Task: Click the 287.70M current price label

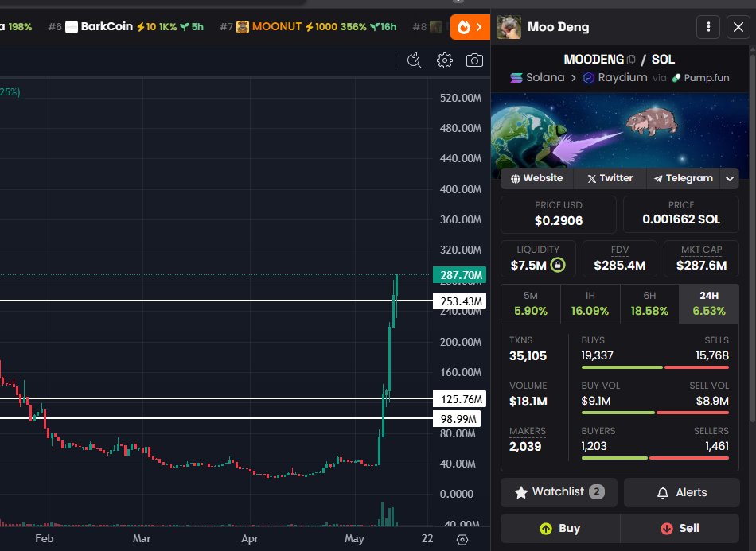Action: [460, 275]
